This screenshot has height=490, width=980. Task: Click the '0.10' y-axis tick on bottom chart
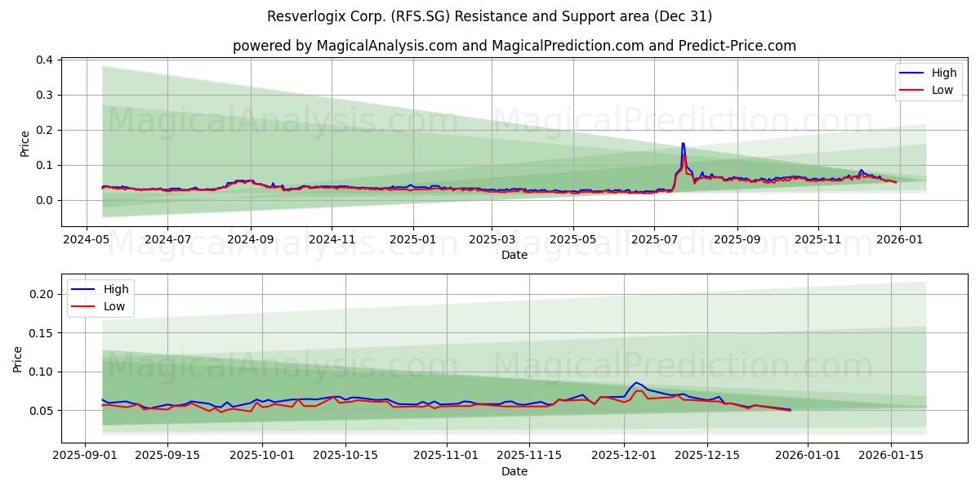(42, 372)
